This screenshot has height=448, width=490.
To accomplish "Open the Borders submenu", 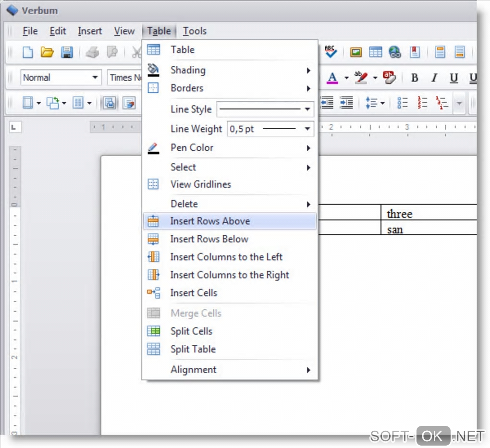I will (230, 88).
